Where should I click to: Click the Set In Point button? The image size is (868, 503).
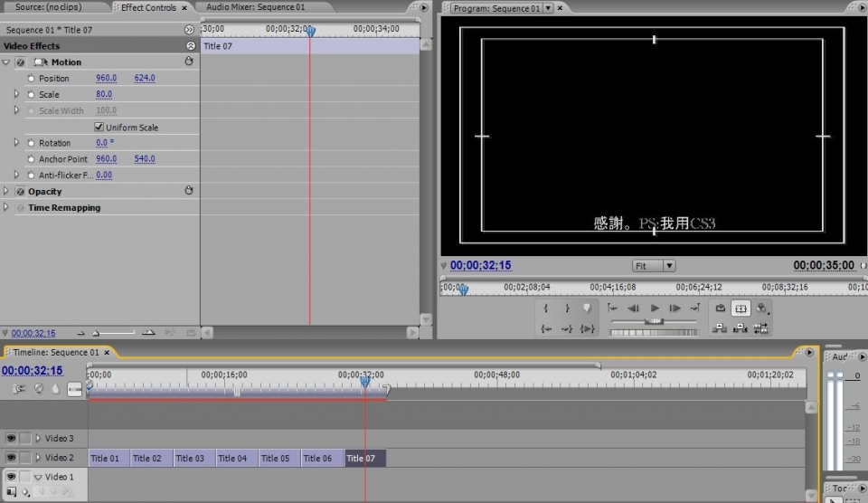tap(546, 308)
